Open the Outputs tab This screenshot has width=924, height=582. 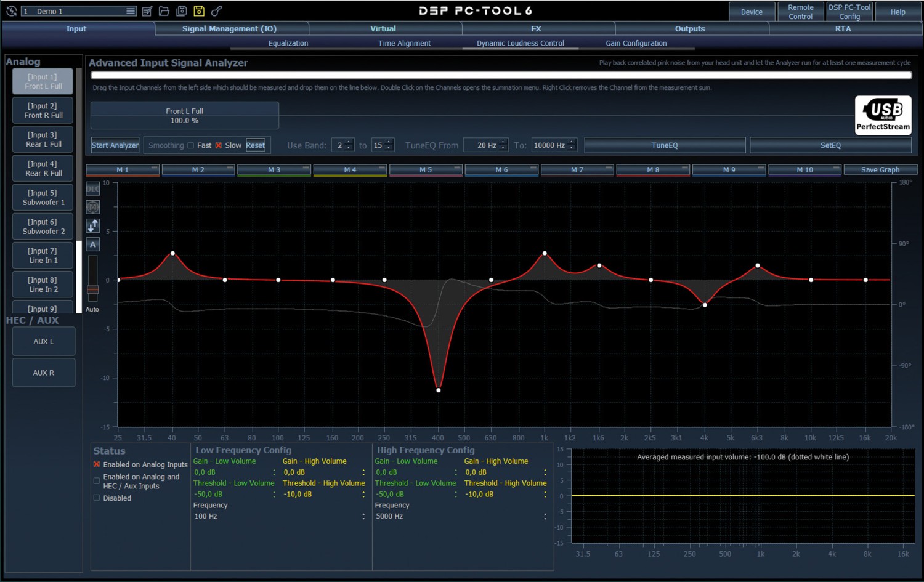coord(691,29)
